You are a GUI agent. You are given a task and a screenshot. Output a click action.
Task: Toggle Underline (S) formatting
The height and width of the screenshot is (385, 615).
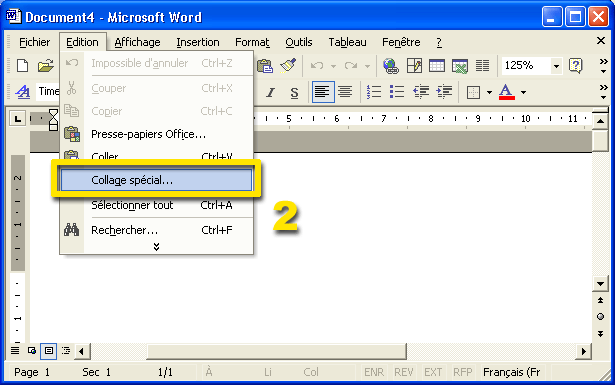294,93
